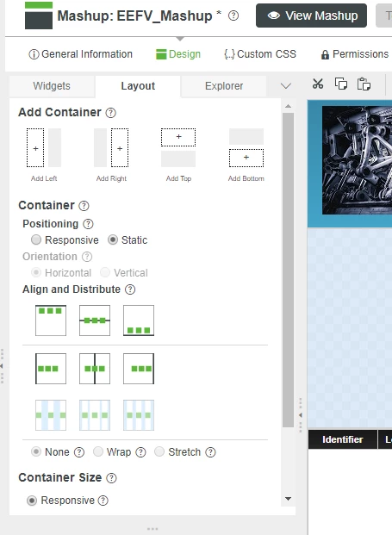Switch to the Layout tab

click(x=138, y=86)
